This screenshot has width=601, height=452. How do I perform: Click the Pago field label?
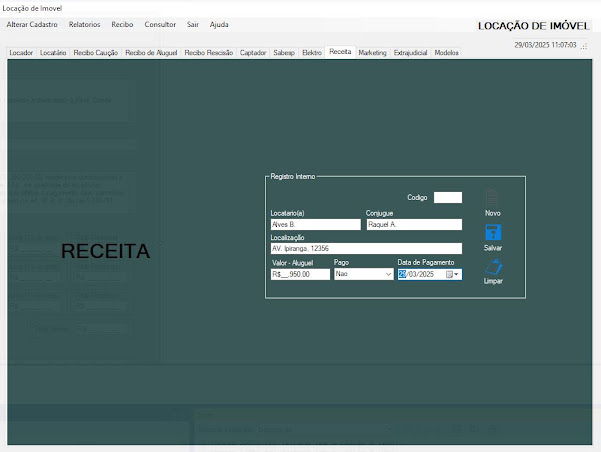click(x=342, y=262)
